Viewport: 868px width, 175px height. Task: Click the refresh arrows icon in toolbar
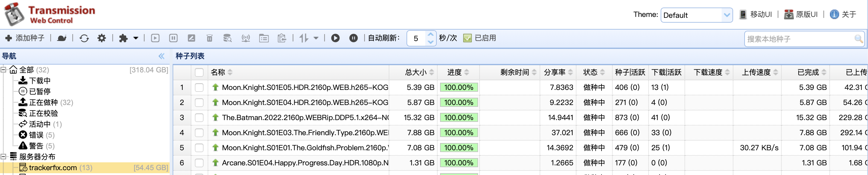pyautogui.click(x=84, y=38)
